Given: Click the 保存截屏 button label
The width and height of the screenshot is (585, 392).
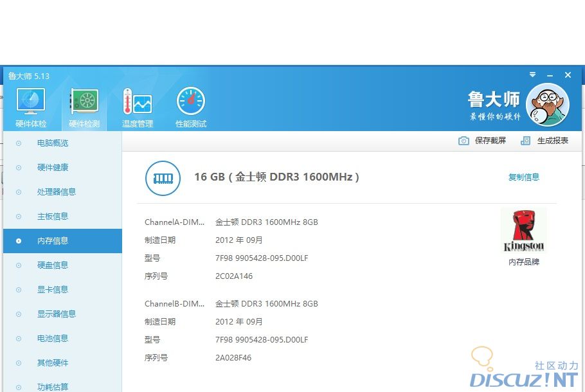Looking at the screenshot, I should [x=491, y=141].
